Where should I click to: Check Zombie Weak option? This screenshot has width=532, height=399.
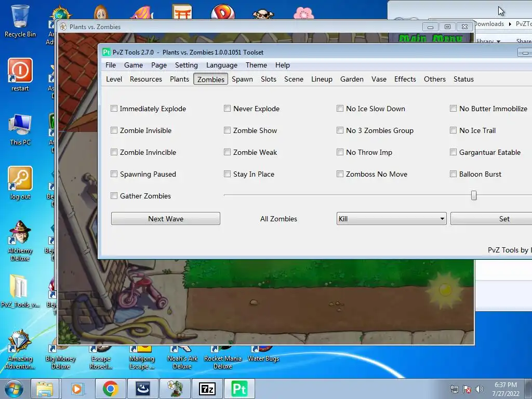228,152
